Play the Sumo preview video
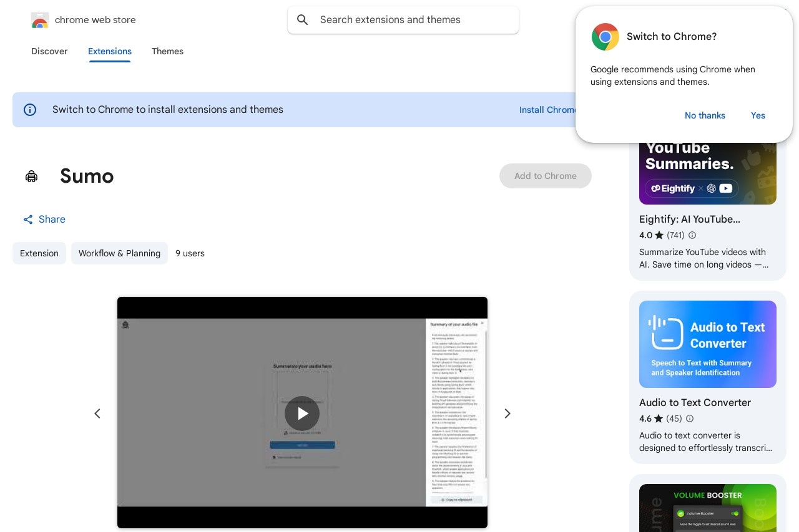The height and width of the screenshot is (532, 799). click(302, 414)
